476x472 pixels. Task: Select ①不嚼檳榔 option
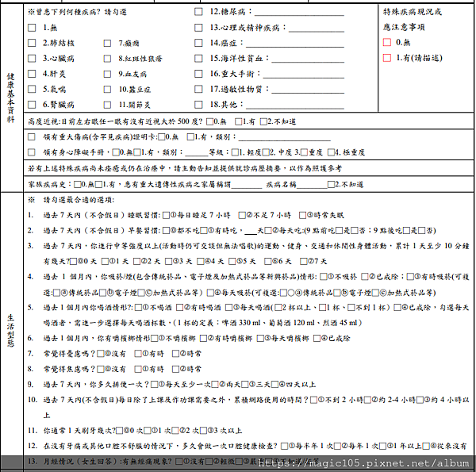click(x=154, y=338)
